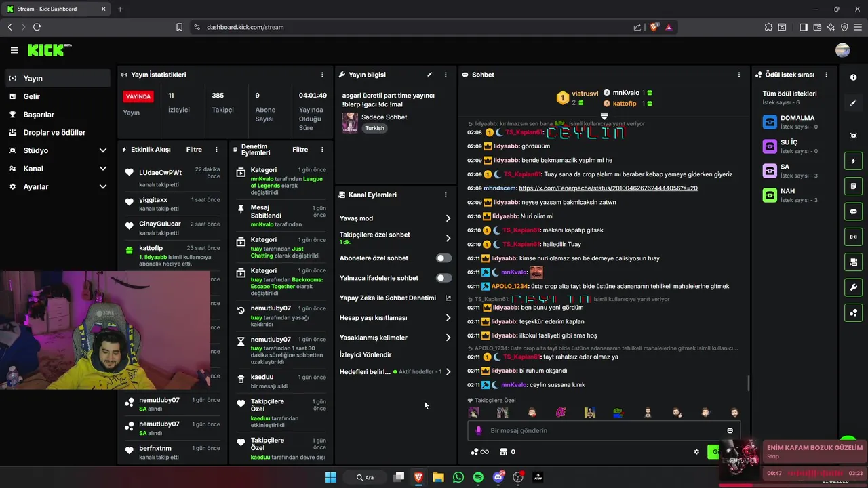Click the Bir mesaj gönderin input field
Viewport: 868px width, 488px height.
(604, 430)
